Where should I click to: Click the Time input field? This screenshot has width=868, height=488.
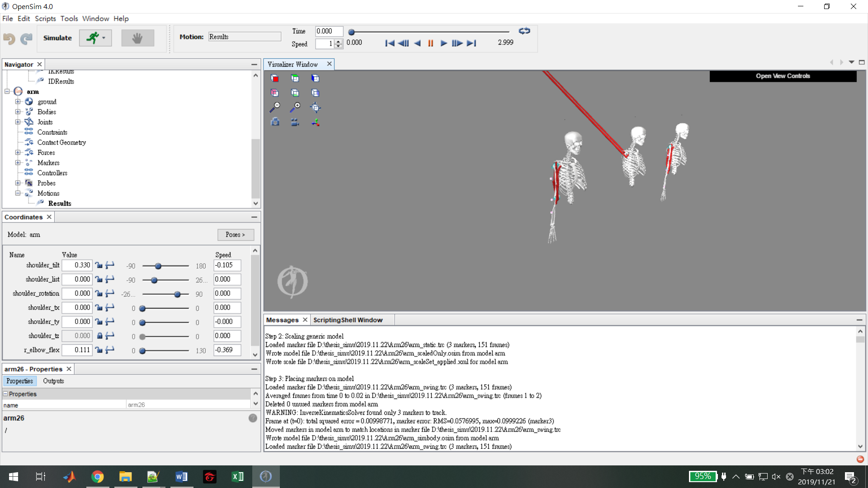329,31
